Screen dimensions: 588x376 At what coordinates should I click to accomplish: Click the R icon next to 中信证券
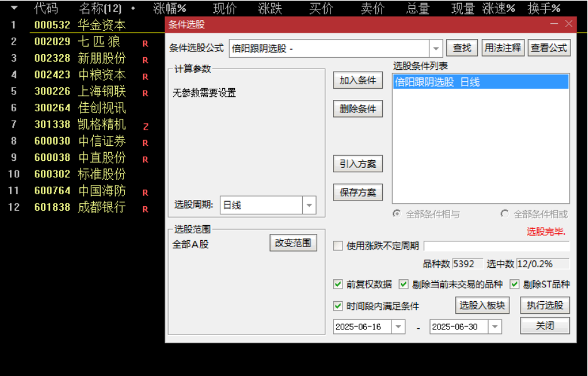145,144
